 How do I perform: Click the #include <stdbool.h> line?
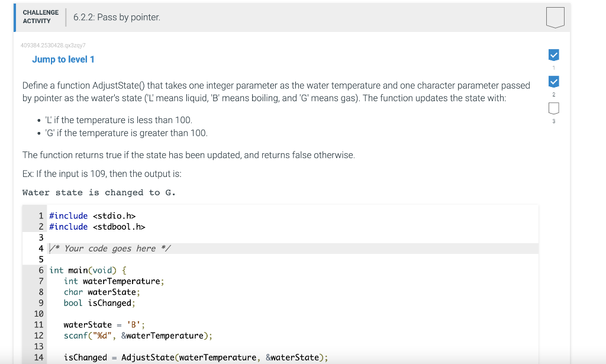click(x=97, y=227)
